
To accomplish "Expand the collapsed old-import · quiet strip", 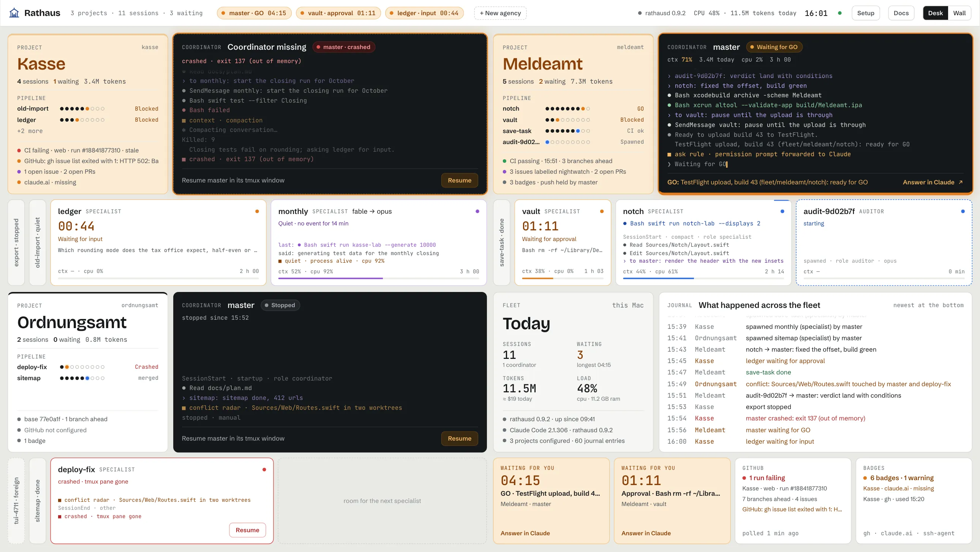I will pyautogui.click(x=38, y=242).
